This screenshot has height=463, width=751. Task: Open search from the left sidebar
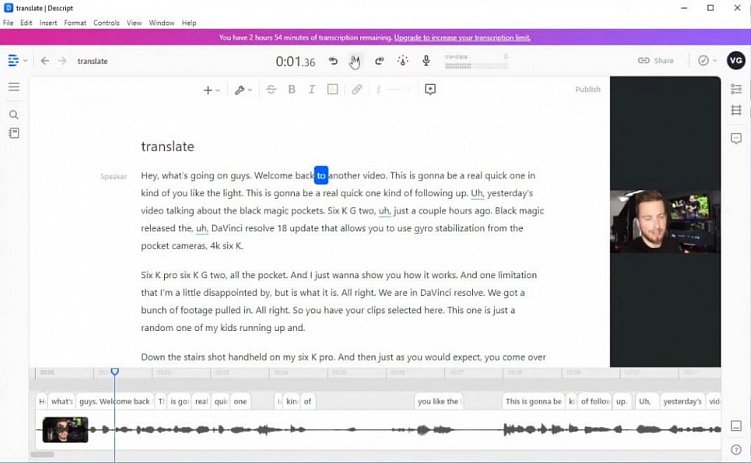[14, 115]
